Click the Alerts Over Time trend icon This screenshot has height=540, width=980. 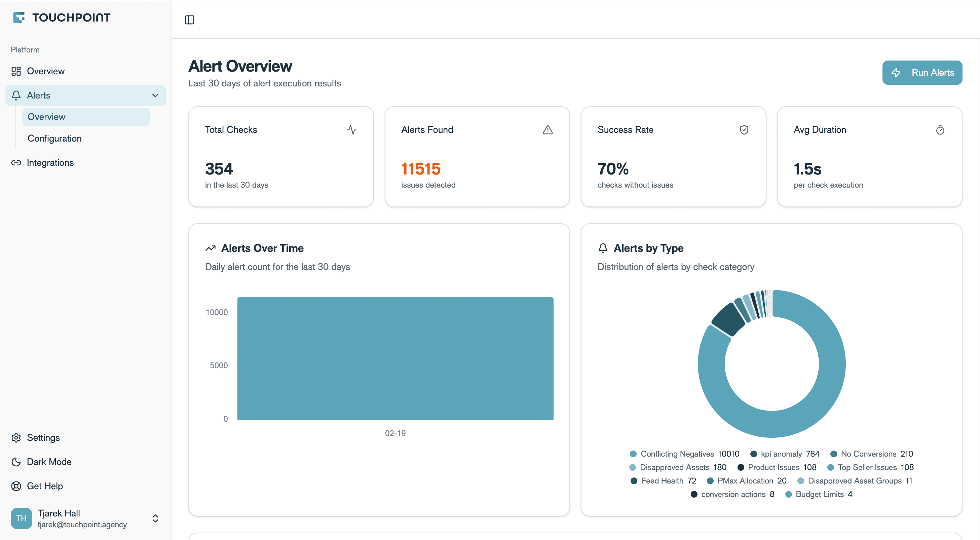(211, 248)
